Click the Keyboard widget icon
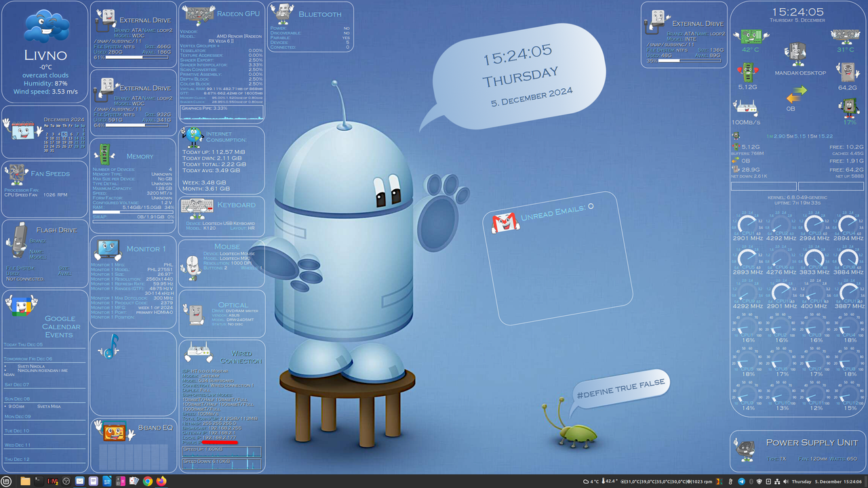This screenshot has height=488, width=868. pyautogui.click(x=197, y=208)
